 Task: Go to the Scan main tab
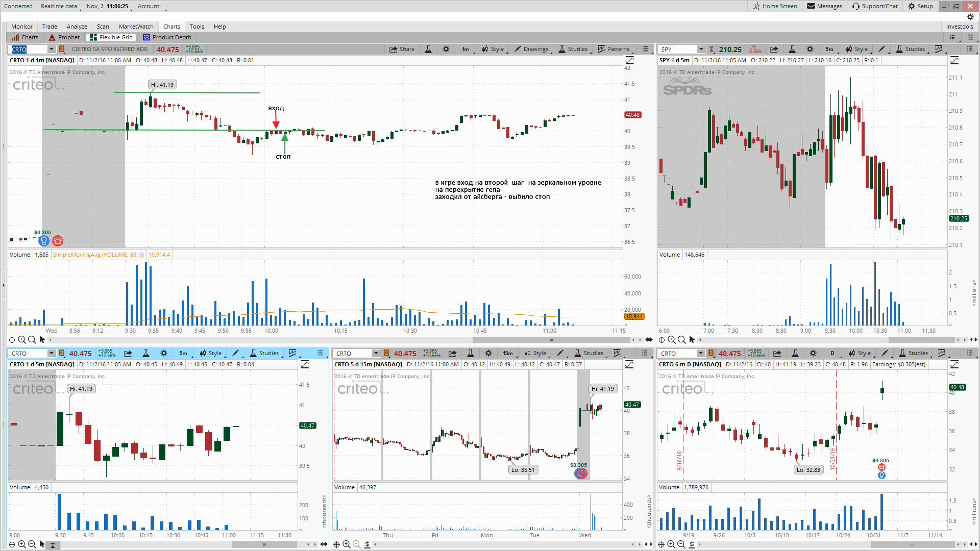(x=103, y=27)
